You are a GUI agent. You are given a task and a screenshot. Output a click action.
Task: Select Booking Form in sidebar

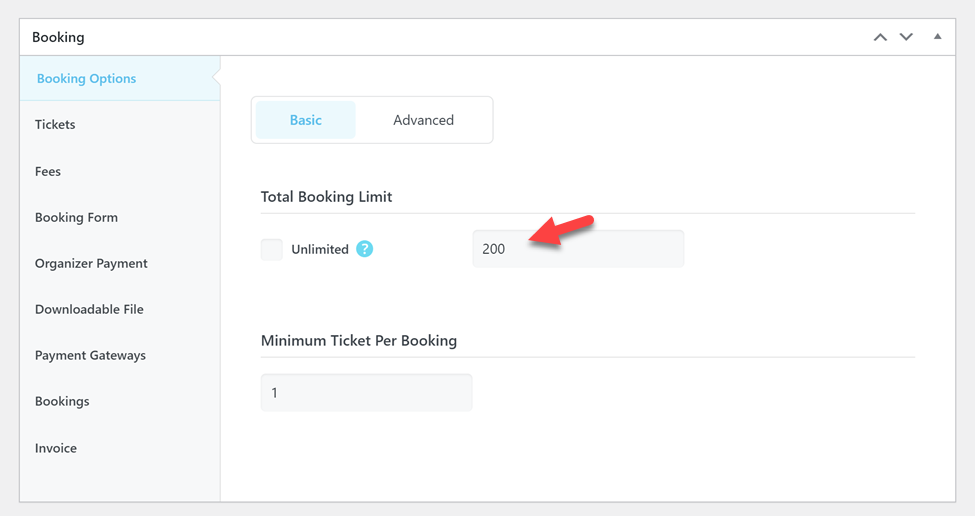click(76, 217)
